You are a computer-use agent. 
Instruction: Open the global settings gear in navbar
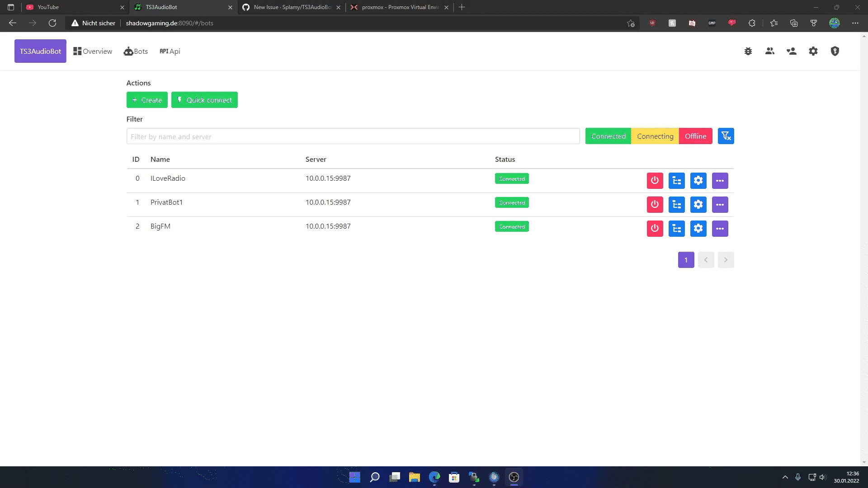pos(813,51)
